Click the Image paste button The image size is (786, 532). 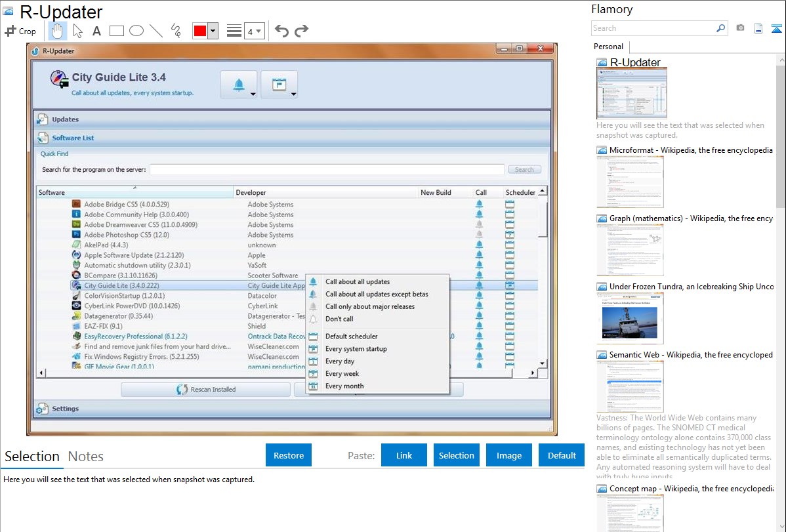(x=508, y=455)
